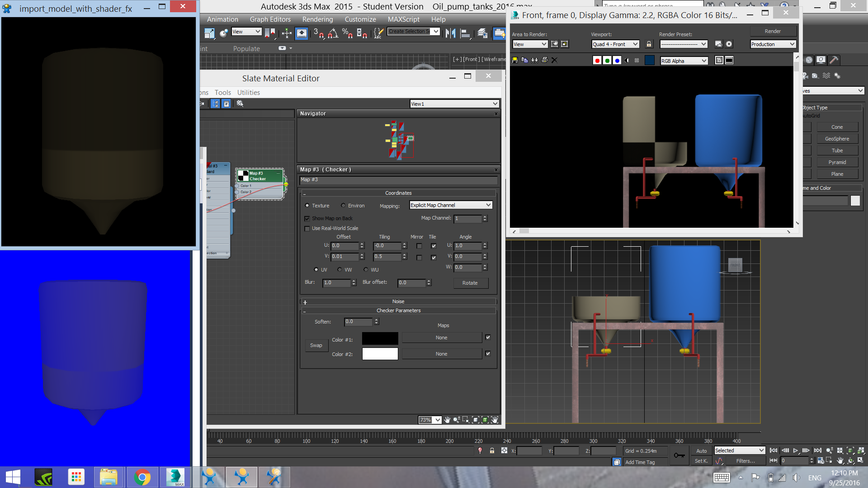Toggle the V Tile checkbox
Screen dimensions: 868x488
434,258
